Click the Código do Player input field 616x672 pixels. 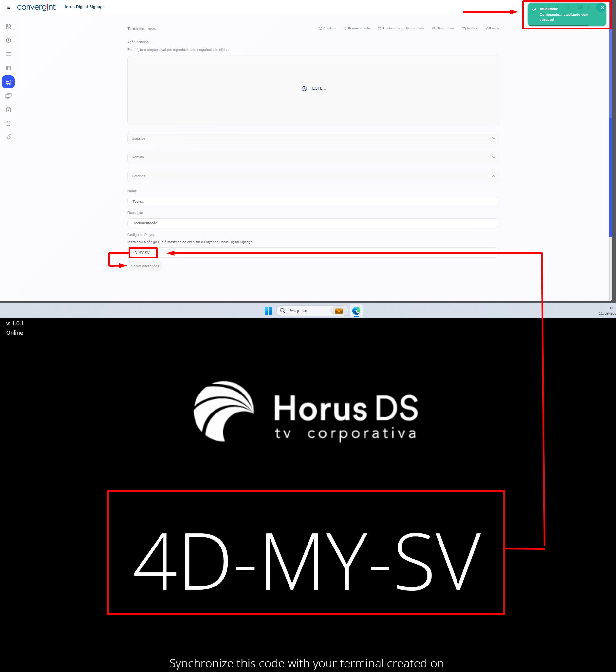313,253
